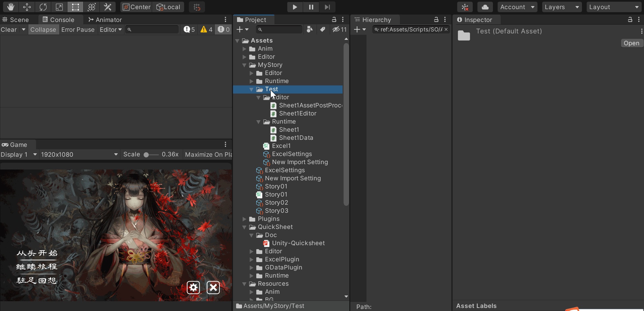This screenshot has width=644, height=311.
Task: Clear the console log
Action: click(x=9, y=30)
